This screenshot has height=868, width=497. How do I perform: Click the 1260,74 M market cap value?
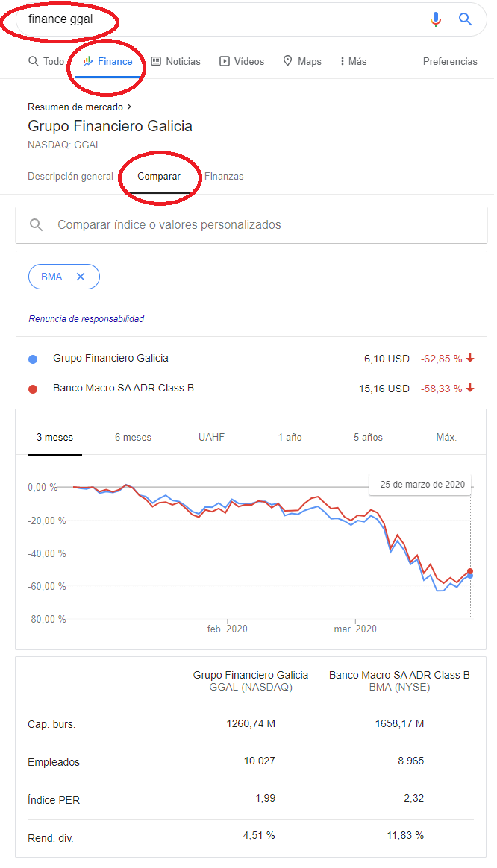[x=251, y=723]
